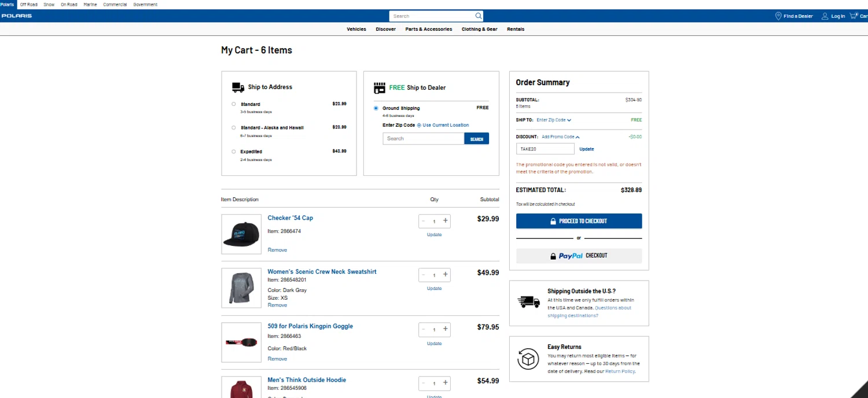The image size is (868, 398).
Task: Select Standard shipping radio button
Action: click(x=234, y=104)
